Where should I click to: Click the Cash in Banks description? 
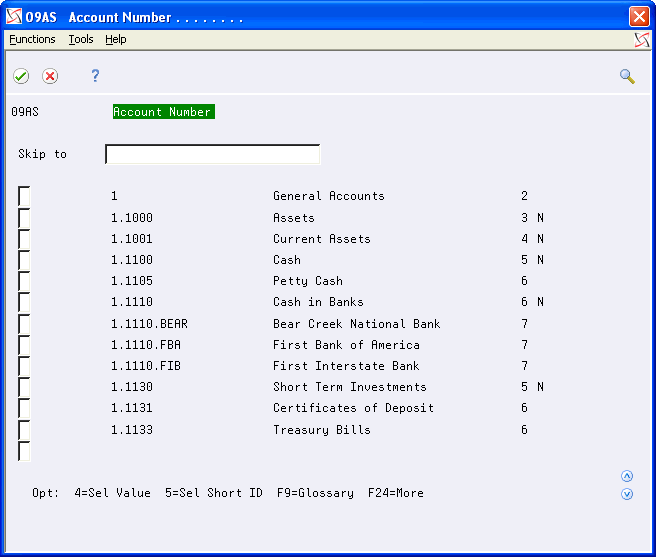coord(318,302)
